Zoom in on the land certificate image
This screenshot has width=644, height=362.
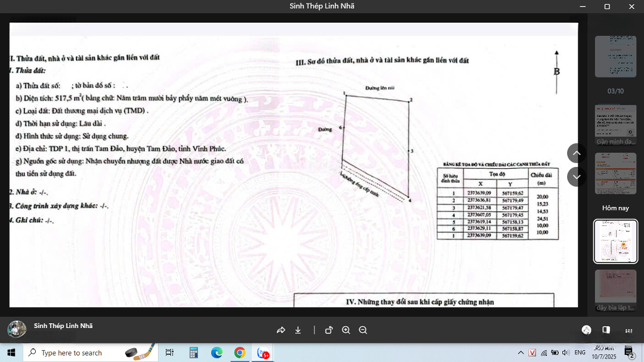(346, 330)
